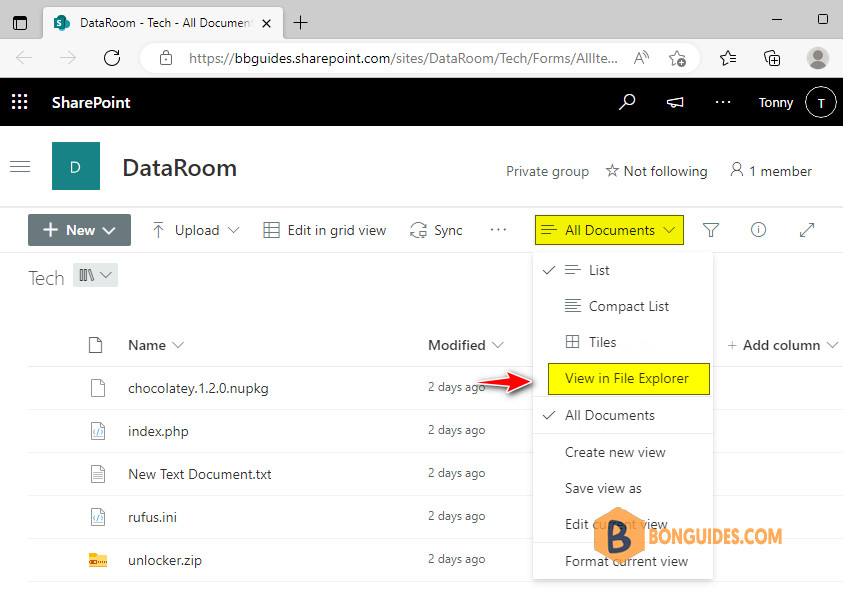Open the Add column dropdown

tap(782, 345)
